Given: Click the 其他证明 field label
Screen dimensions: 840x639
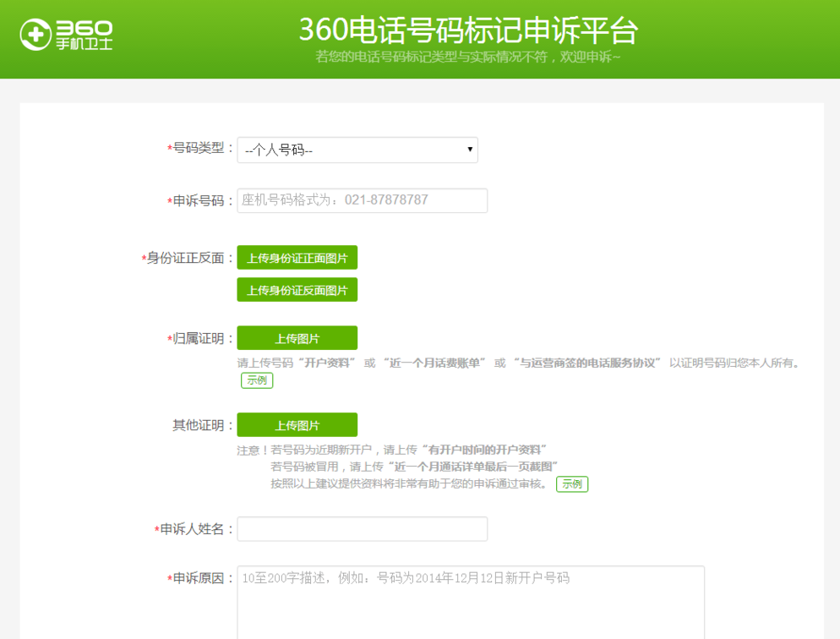Looking at the screenshot, I should tap(204, 425).
